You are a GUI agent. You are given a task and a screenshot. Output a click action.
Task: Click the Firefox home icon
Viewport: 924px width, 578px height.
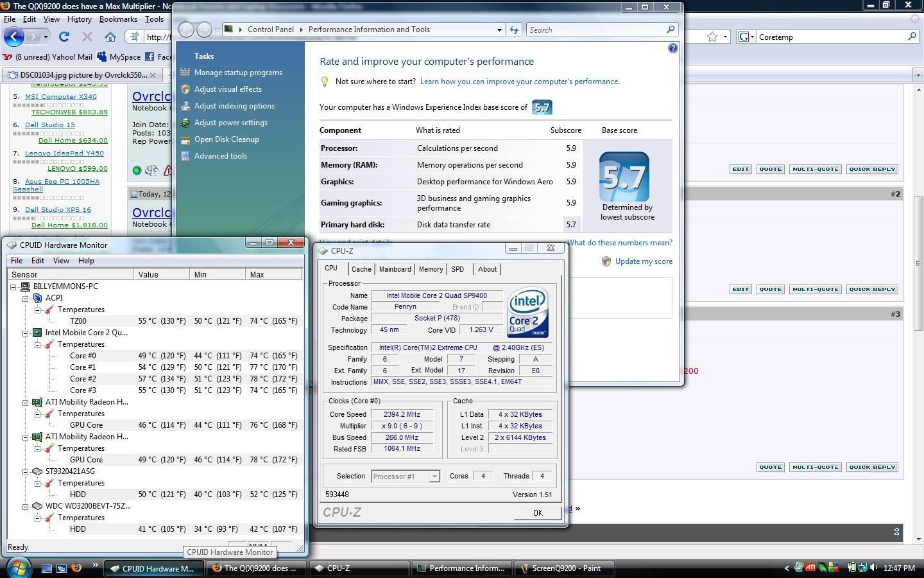[110, 37]
